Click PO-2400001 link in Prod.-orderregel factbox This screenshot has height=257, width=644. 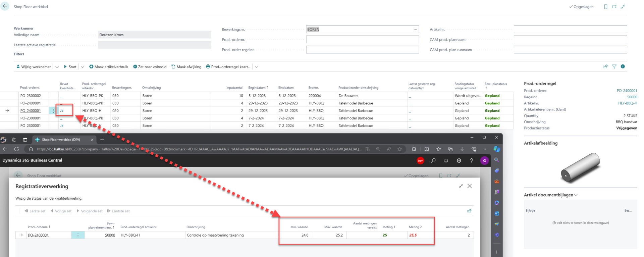(x=627, y=91)
